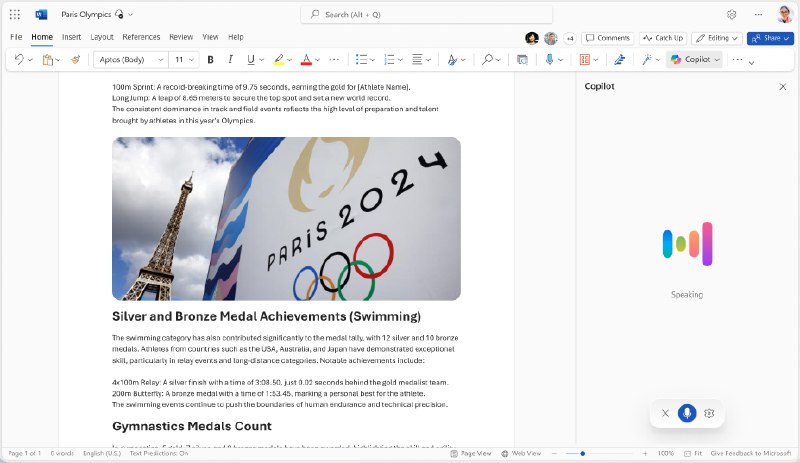Screen dimensions: 800x463
Task: Switch to Web View
Action: coord(521,453)
